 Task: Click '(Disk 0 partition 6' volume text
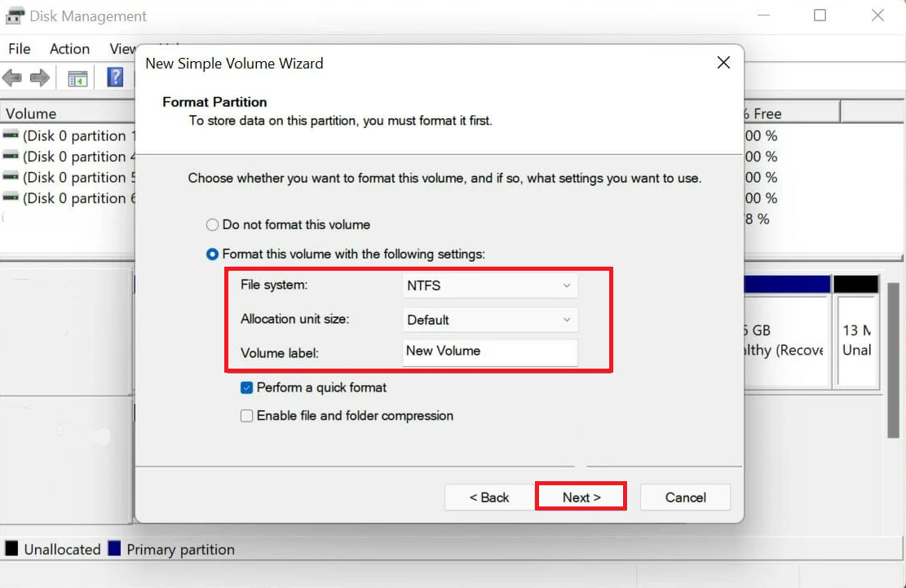78,198
